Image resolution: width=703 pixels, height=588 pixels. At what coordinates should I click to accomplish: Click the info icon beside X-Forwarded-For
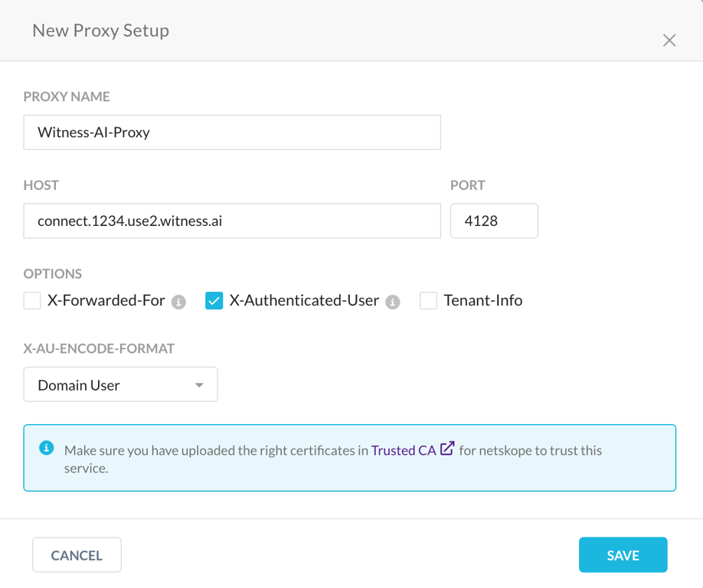pyautogui.click(x=179, y=302)
